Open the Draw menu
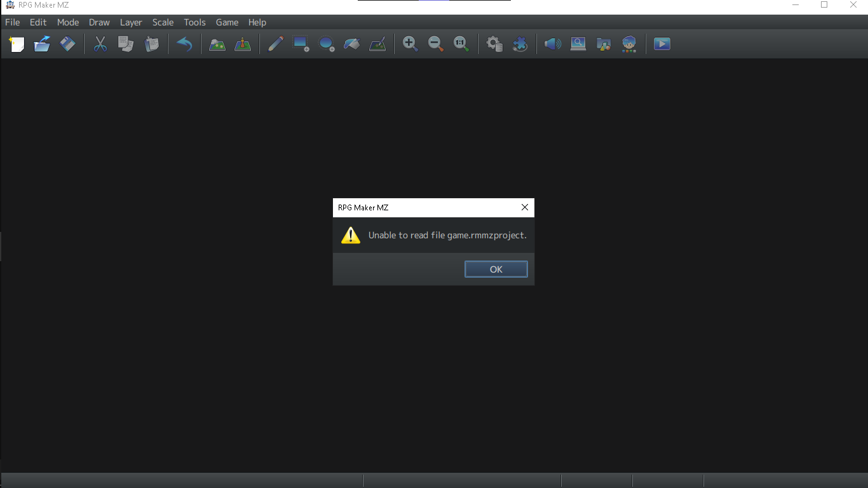 [x=99, y=22]
